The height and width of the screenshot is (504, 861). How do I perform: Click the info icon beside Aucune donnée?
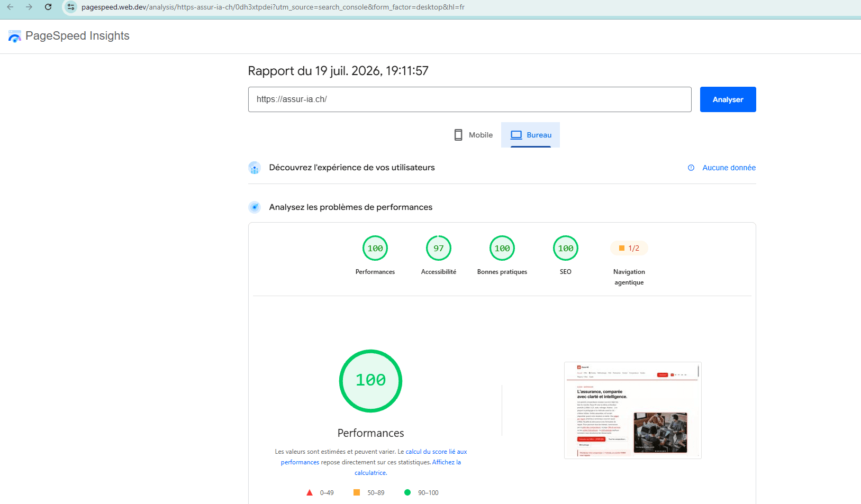pyautogui.click(x=691, y=168)
